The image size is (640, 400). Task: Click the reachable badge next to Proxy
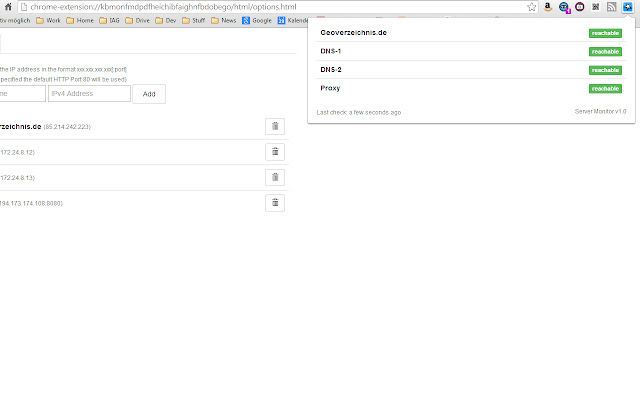point(605,89)
